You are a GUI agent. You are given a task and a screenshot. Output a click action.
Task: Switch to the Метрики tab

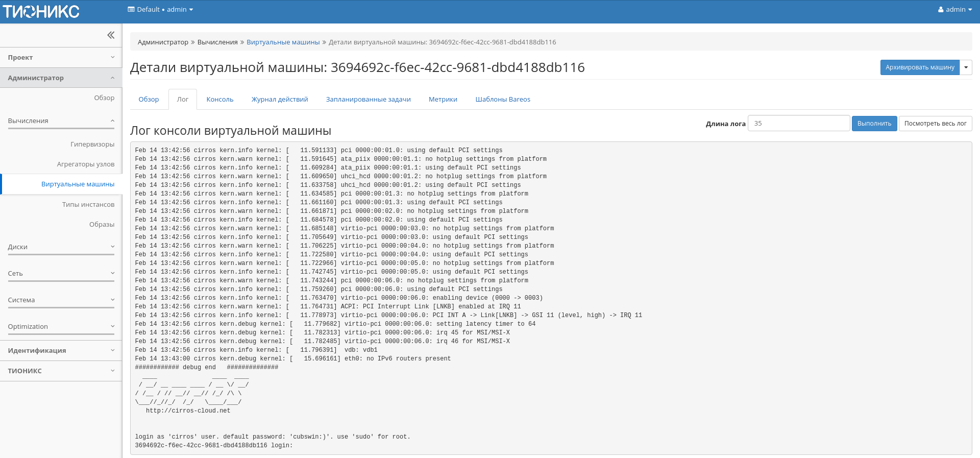click(x=443, y=100)
